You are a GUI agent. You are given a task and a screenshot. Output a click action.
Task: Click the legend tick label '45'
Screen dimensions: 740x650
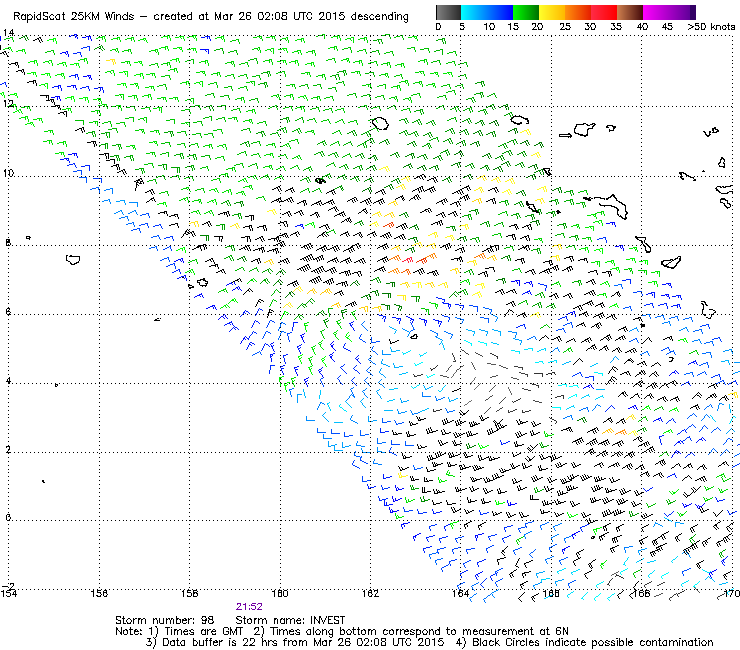point(667,26)
